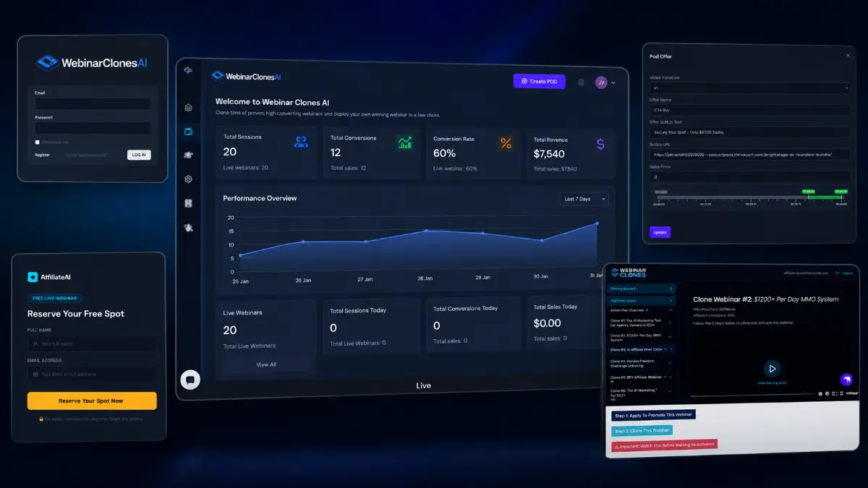Screen dimensions: 868x488
Task: Click the 31 Jan point on performance chart
Action: tap(597, 223)
